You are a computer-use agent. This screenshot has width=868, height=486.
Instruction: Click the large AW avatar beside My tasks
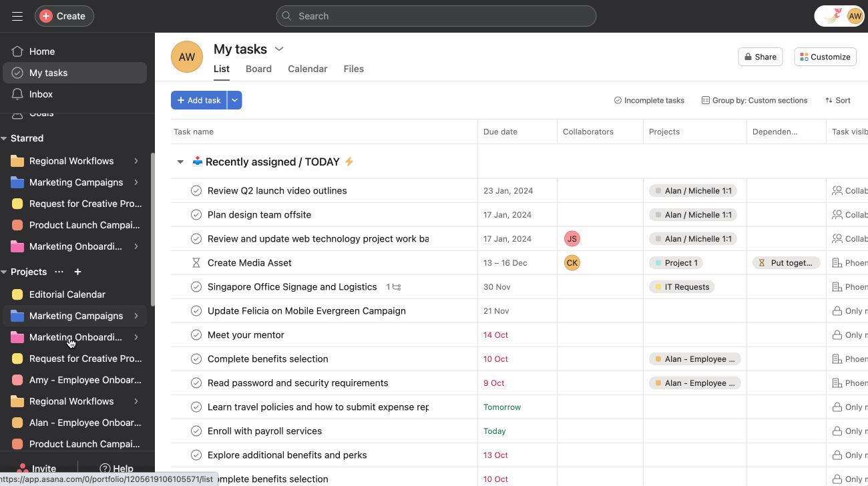tap(187, 57)
